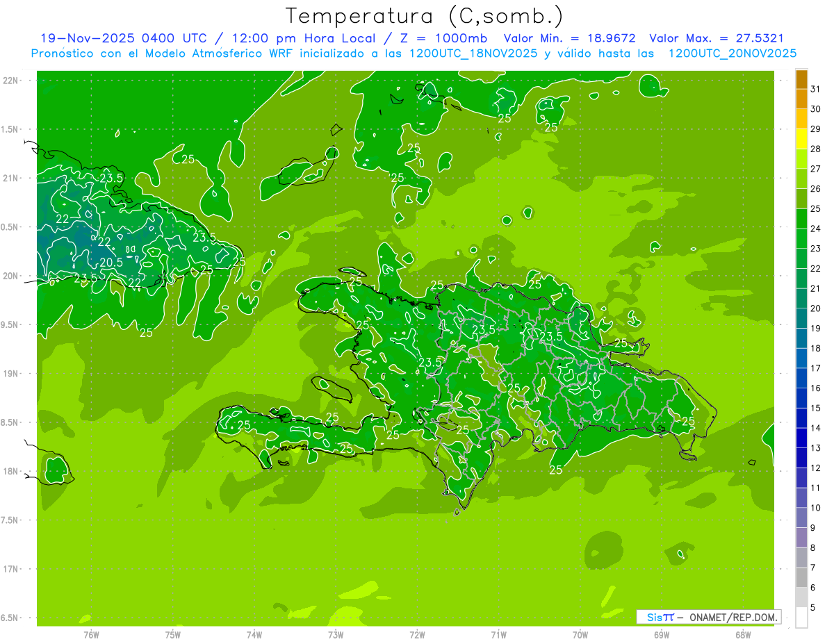Click the legend value '11'
This screenshot has height=644, width=834.
(815, 488)
